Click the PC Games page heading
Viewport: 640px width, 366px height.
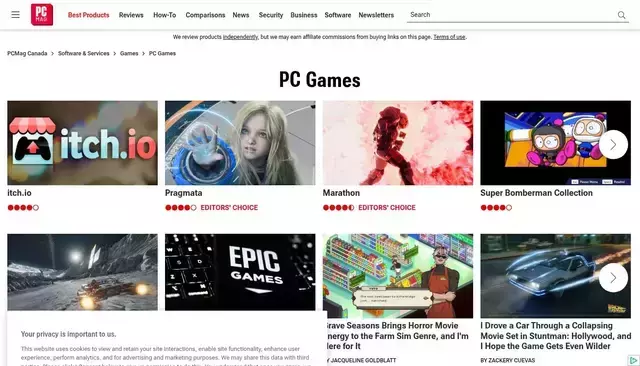320,80
